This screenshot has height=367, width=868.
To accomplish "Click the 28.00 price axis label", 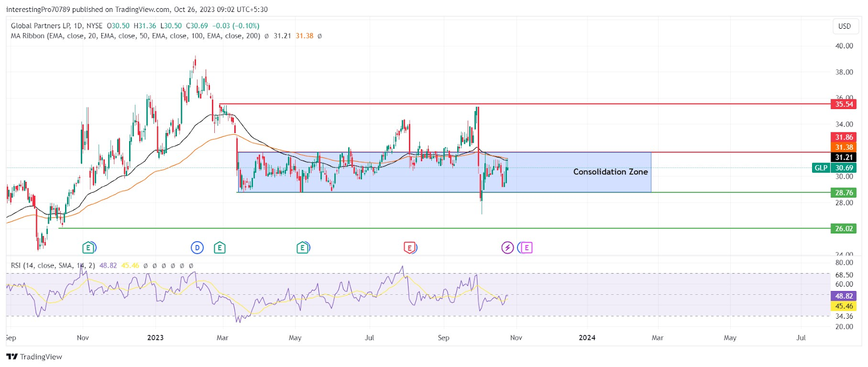I will (844, 203).
